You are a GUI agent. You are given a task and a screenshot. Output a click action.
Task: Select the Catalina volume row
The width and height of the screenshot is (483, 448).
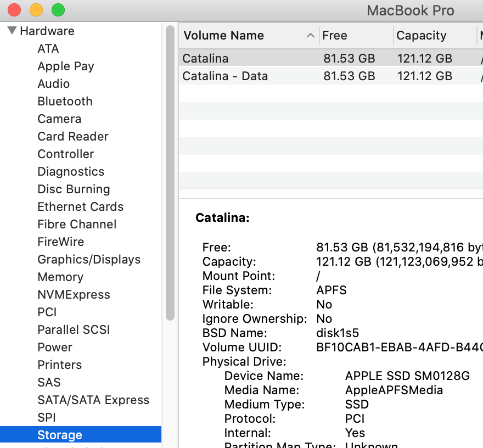coord(331,58)
